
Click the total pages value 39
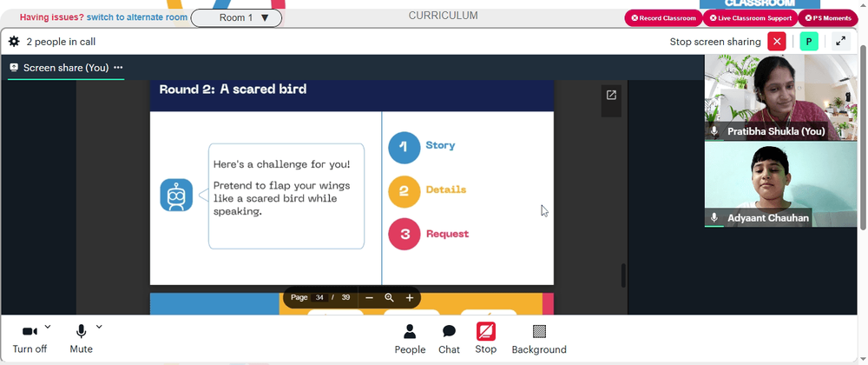346,297
